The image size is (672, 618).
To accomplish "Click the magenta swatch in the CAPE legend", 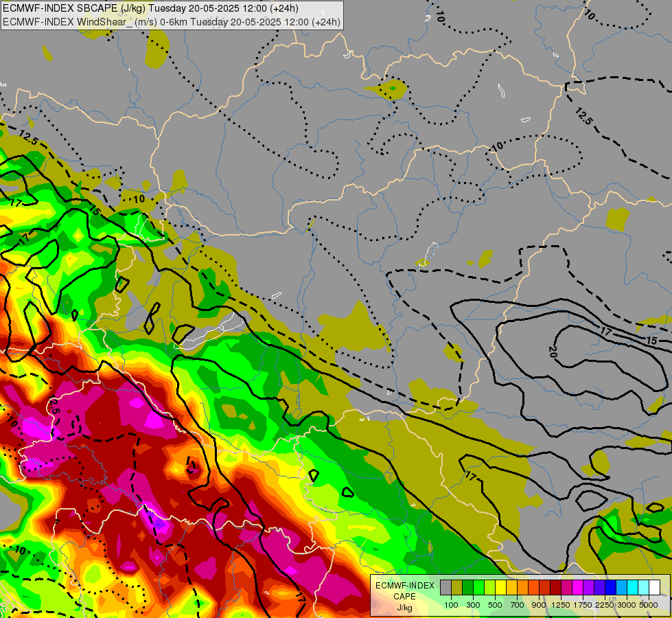I will coord(577,588).
